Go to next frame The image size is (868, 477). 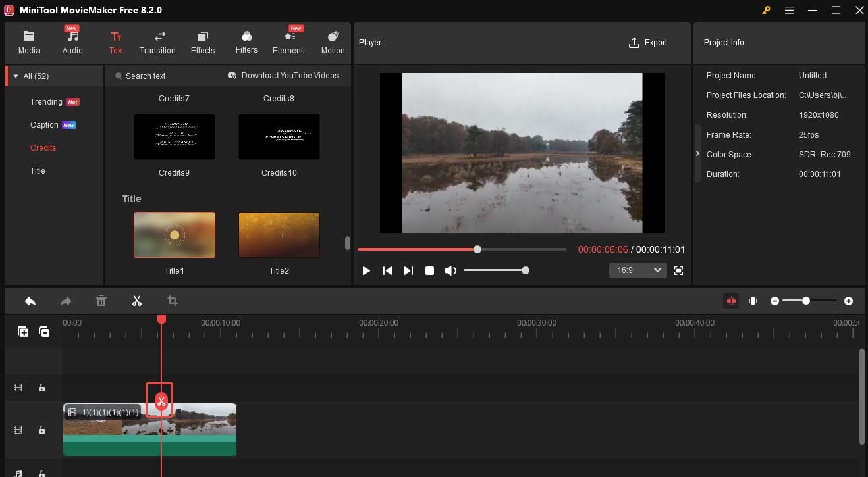408,270
